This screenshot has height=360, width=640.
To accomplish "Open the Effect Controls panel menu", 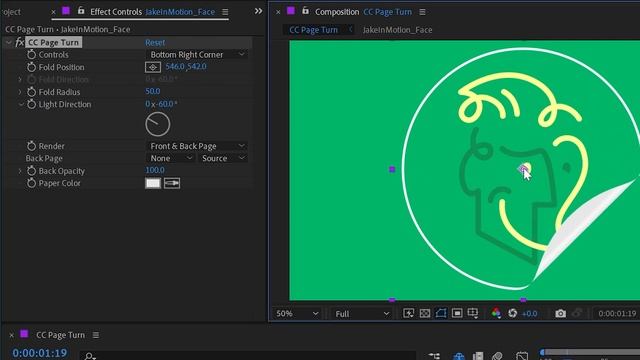I will pos(225,12).
